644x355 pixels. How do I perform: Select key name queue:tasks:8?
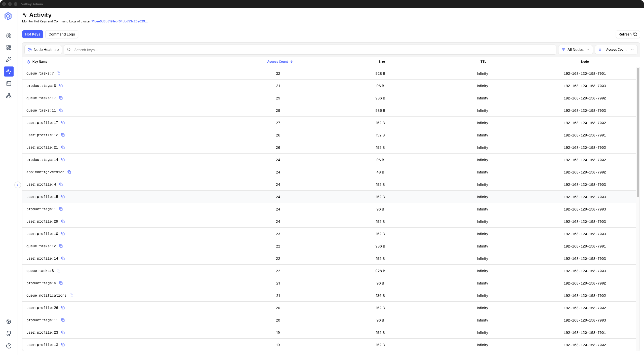point(40,271)
